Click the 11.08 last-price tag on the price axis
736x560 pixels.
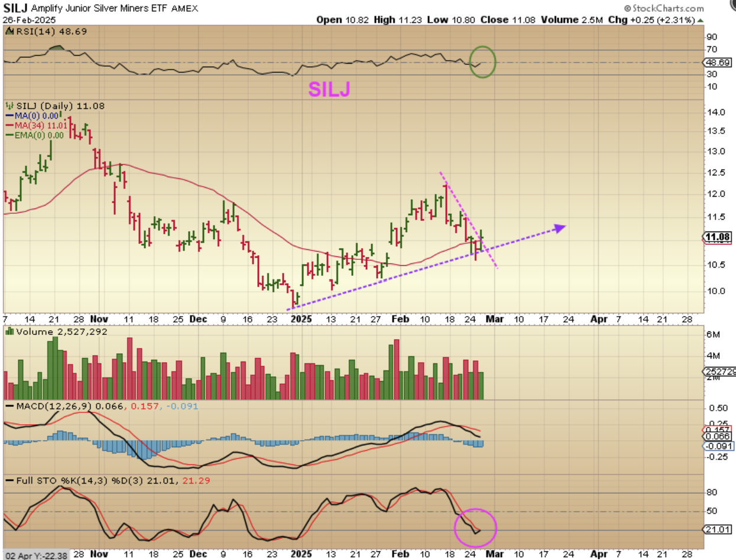tap(716, 237)
